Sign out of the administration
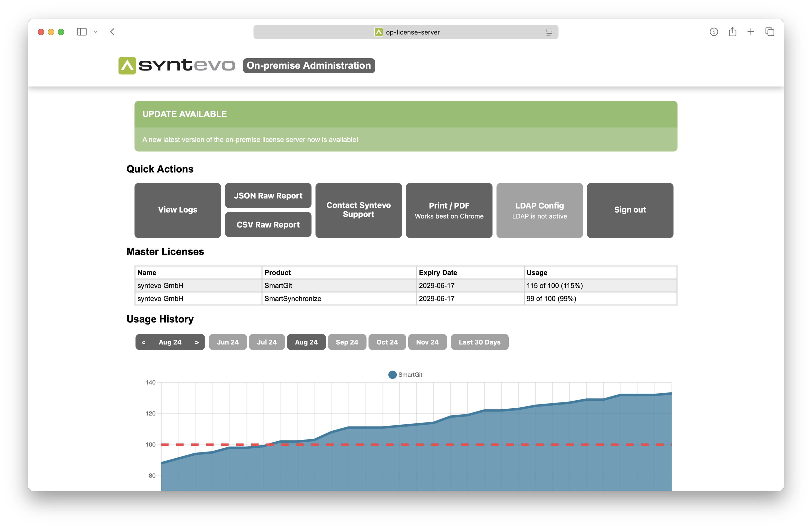The image size is (812, 528). pos(630,210)
